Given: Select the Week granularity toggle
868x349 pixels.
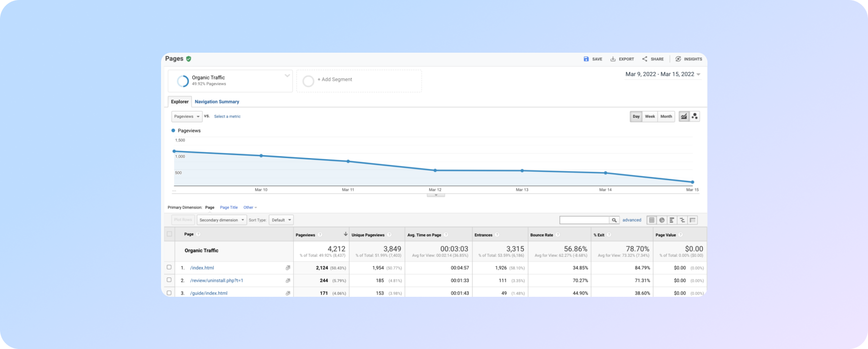Looking at the screenshot, I should [650, 116].
